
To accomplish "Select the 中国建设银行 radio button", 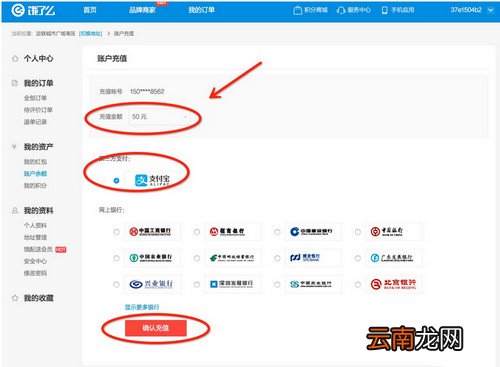I will tap(277, 232).
